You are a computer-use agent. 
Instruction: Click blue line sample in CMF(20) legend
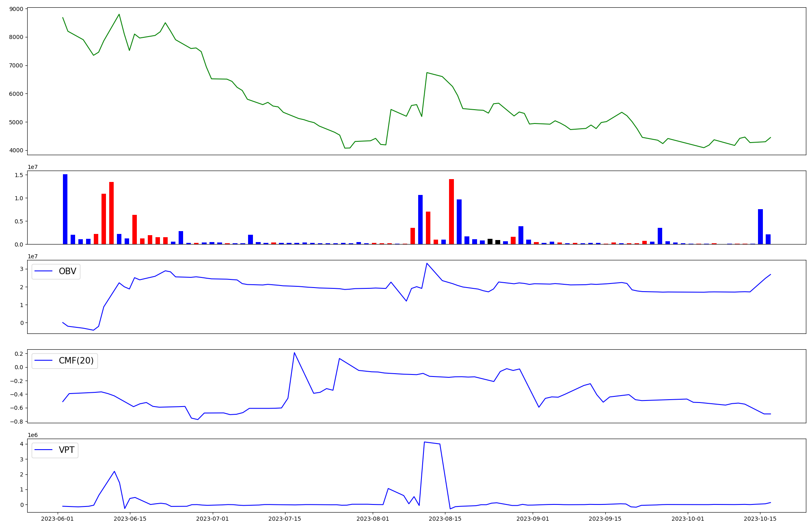tap(44, 361)
